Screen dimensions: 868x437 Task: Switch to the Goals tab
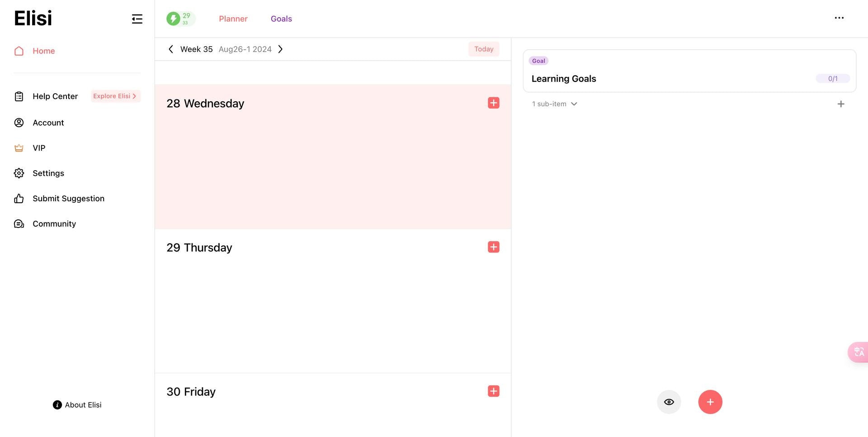281,19
